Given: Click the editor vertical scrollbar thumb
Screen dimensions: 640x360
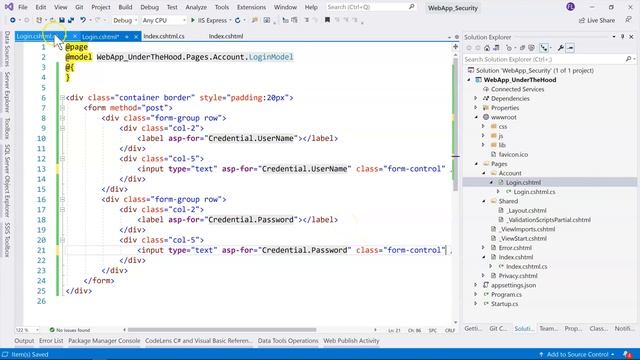Looking at the screenshot, I should (x=456, y=124).
